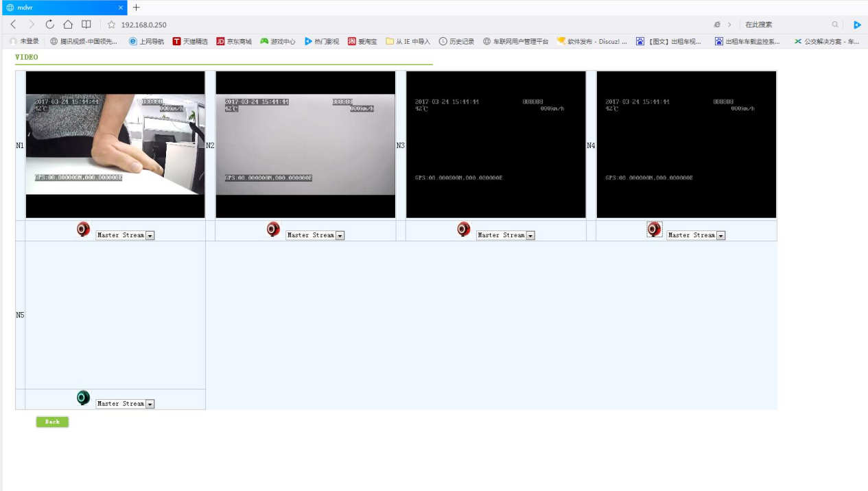Viewport: 868px width, 491px height.
Task: Open the 【图文】出租车视 bookmark
Action: point(669,41)
